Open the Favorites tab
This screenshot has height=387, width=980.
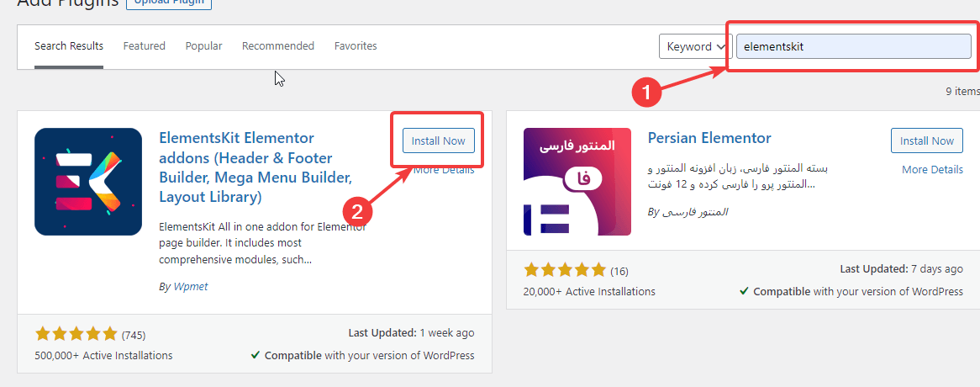coord(356,46)
